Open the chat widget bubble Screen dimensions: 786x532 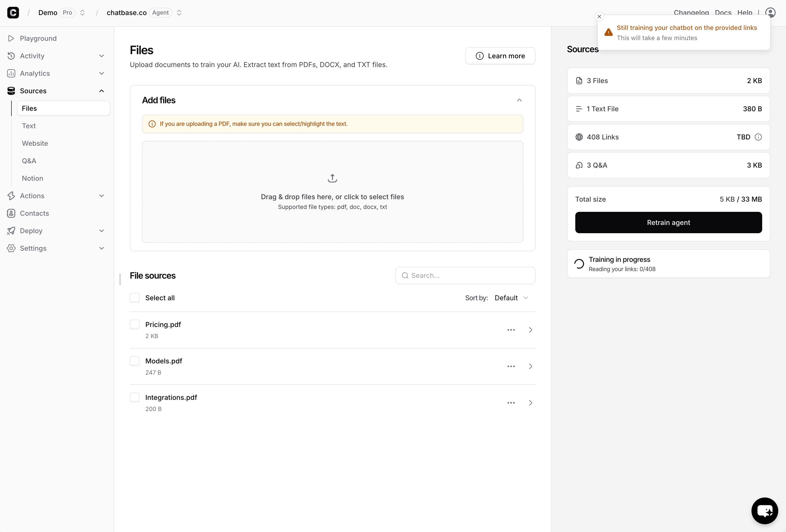tap(765, 511)
